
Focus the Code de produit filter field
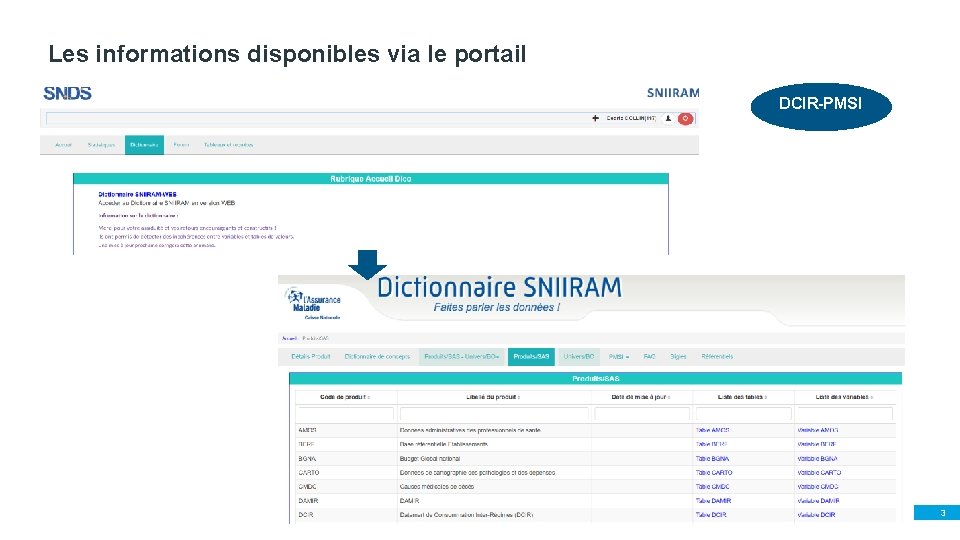pos(345,414)
